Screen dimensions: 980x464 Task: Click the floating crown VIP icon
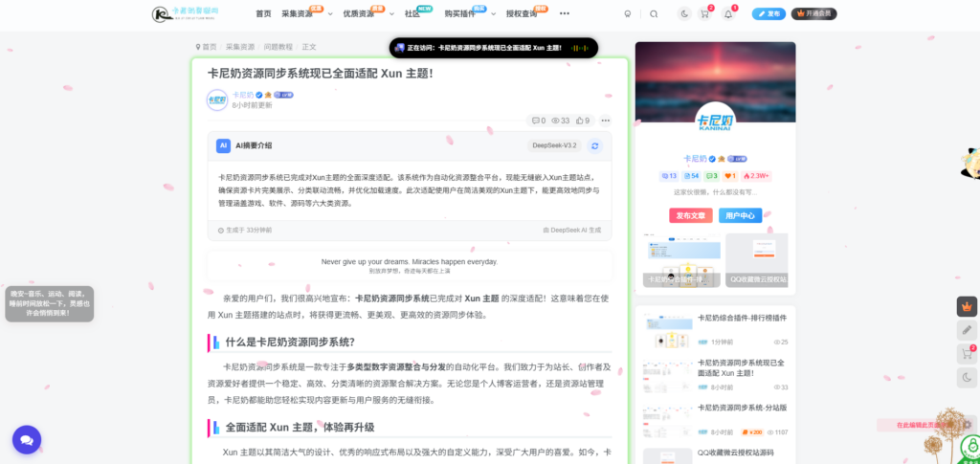coord(967,307)
